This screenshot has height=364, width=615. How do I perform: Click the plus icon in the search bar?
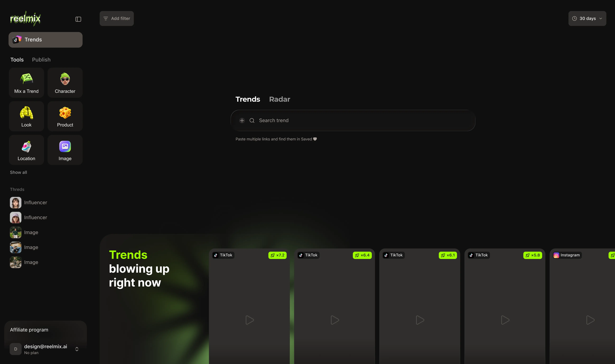[x=242, y=120]
